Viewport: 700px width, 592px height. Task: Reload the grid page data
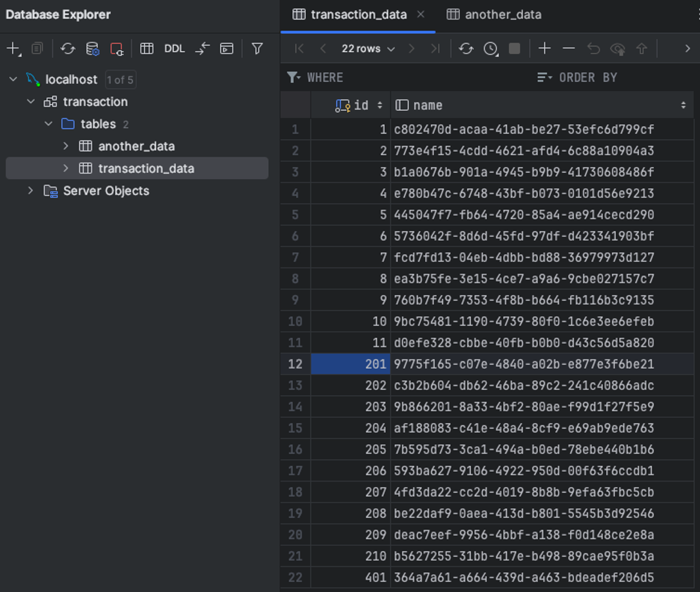pos(466,48)
